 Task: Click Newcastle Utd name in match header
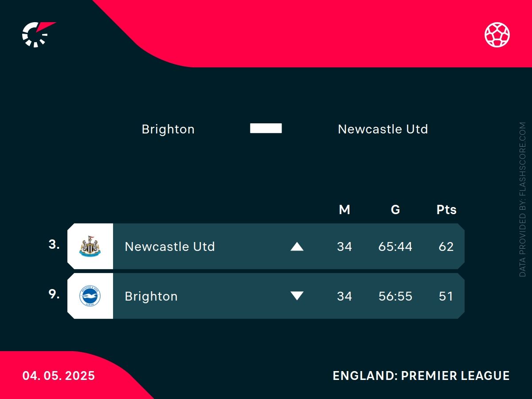click(383, 129)
